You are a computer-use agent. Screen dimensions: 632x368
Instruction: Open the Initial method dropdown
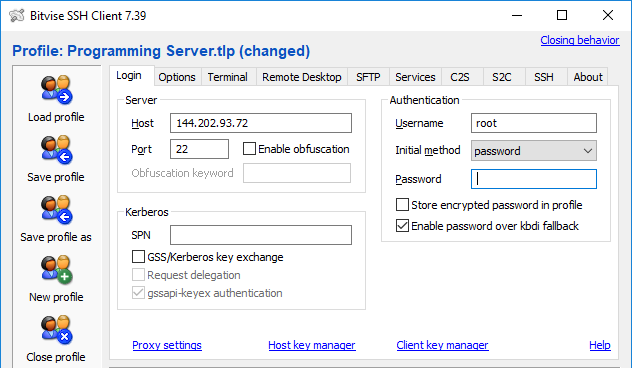pyautogui.click(x=534, y=151)
